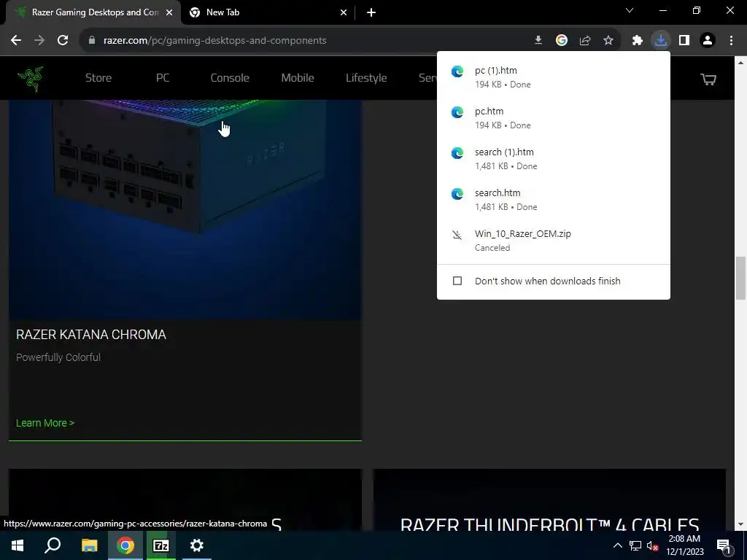Click the Edge icon for search.htm
747x560 pixels.
(x=457, y=194)
